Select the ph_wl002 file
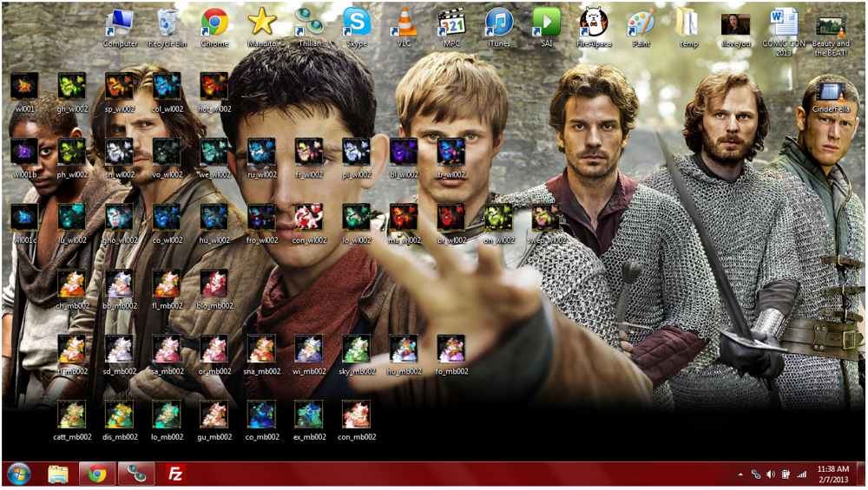This screenshot has width=868, height=490. tap(72, 159)
